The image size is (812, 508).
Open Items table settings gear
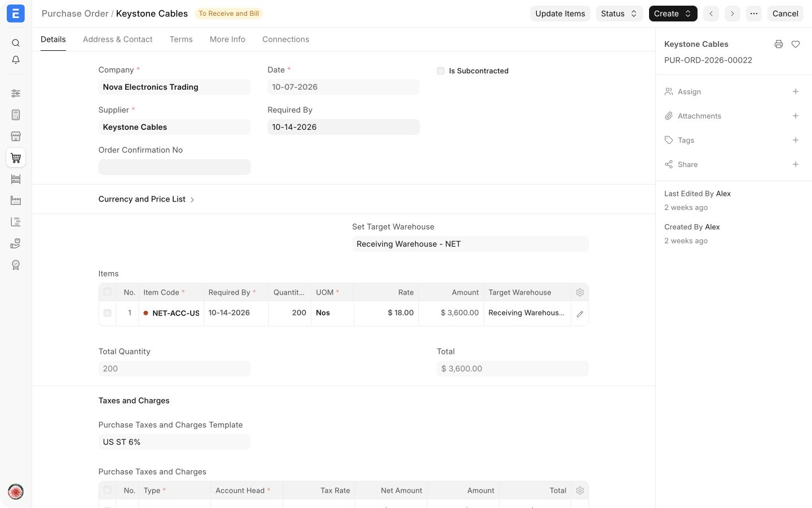(x=580, y=292)
